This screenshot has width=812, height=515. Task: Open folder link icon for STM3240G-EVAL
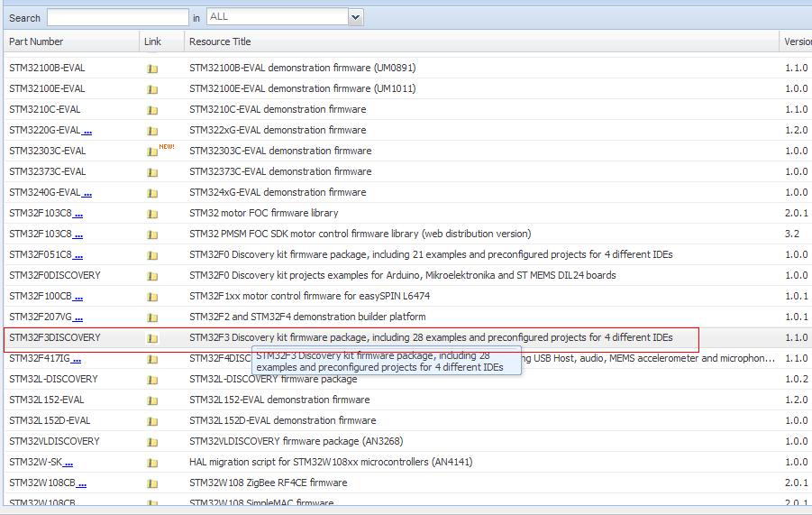152,193
